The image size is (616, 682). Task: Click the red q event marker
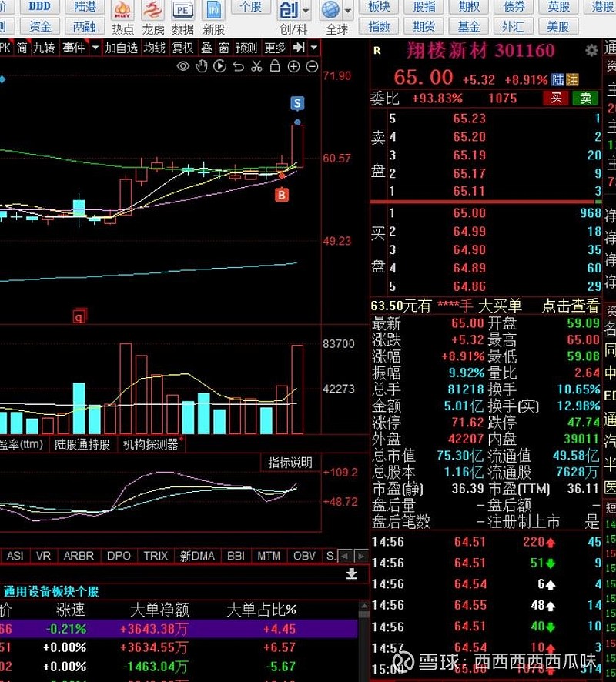[x=79, y=316]
